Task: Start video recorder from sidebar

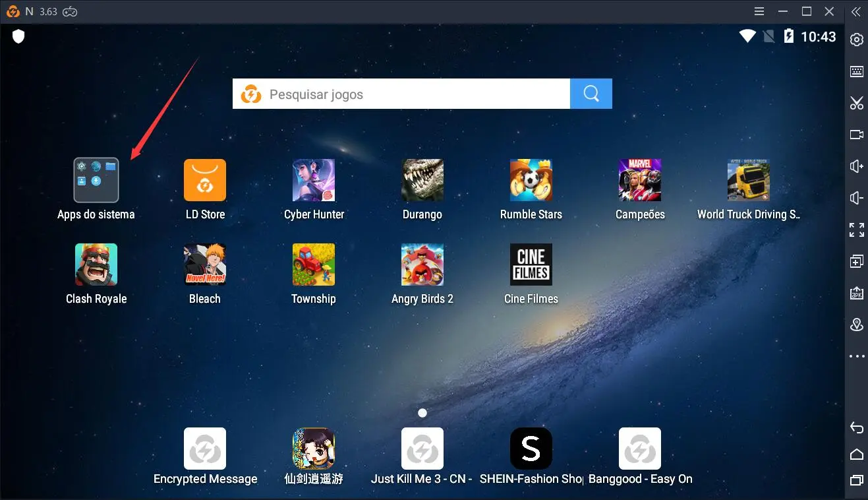Action: pos(857,135)
